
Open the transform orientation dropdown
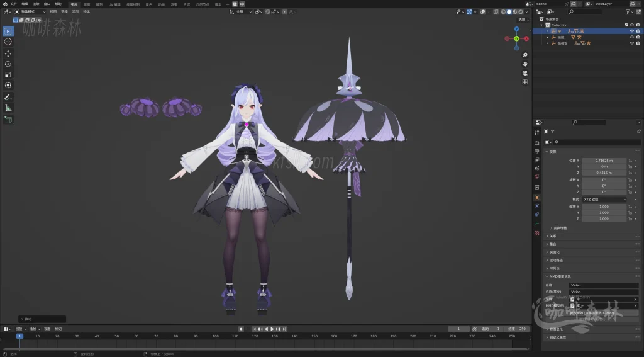pyautogui.click(x=241, y=12)
